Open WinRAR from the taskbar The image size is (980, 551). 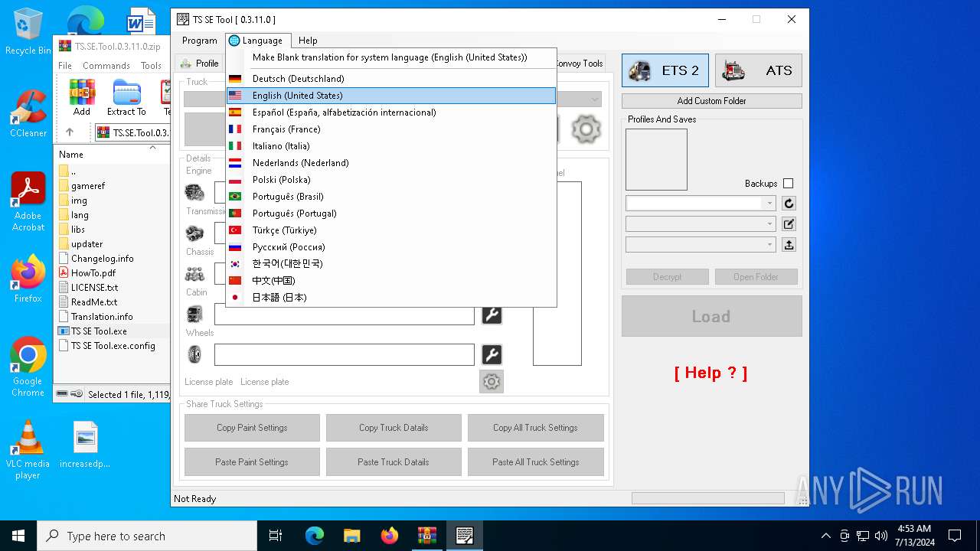[426, 536]
